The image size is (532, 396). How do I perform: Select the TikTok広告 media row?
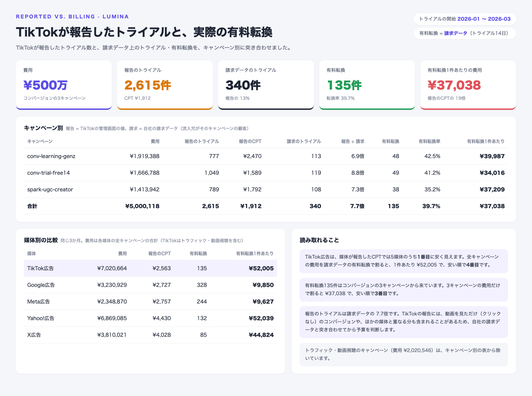150,268
